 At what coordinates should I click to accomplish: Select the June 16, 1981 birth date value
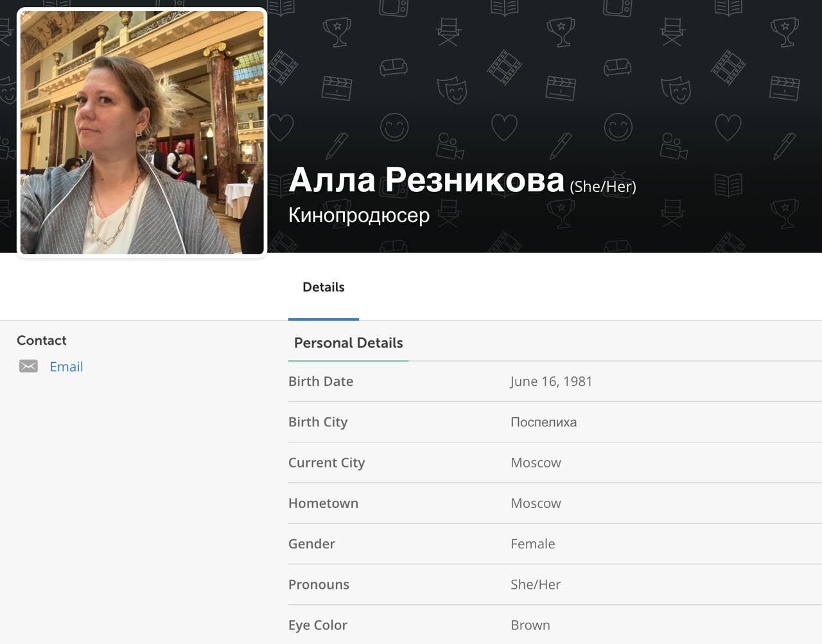click(x=551, y=381)
